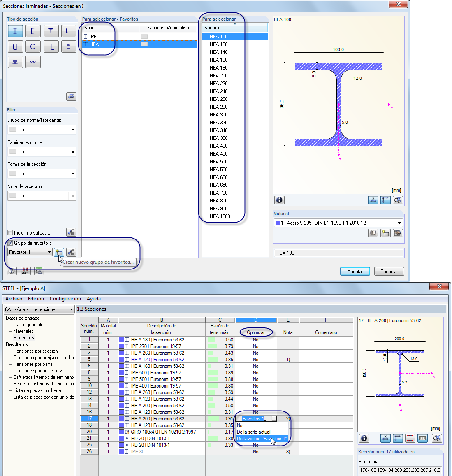Screen dimensions: 452x476
Task: Open the Forma de la sección dropdown
Action: 42,174
